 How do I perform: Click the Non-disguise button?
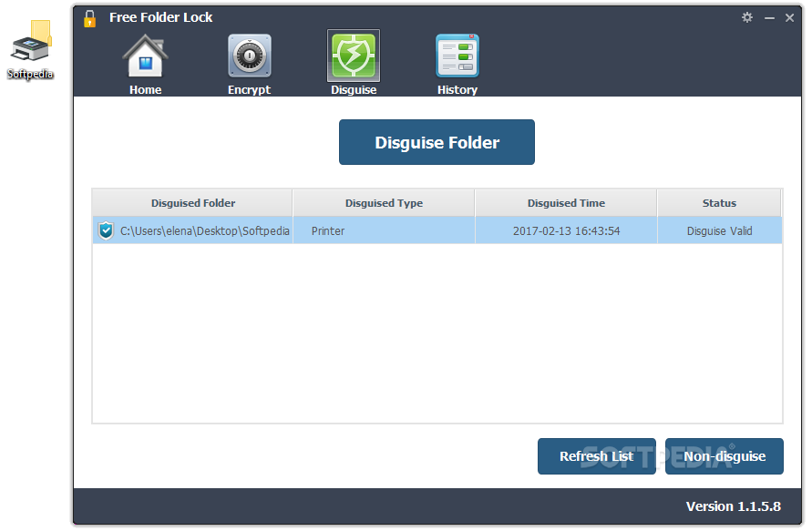[724, 456]
